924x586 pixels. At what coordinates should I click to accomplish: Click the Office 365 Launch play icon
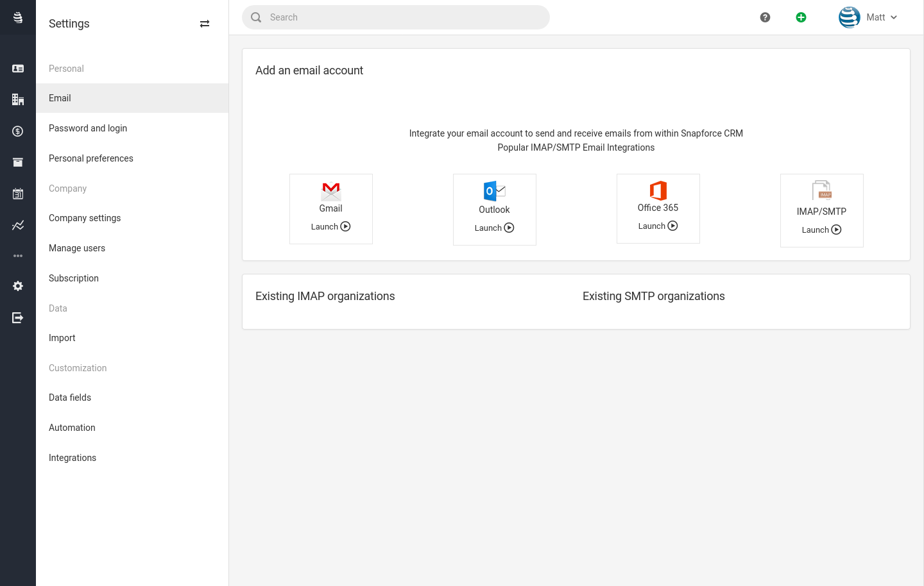click(x=673, y=226)
